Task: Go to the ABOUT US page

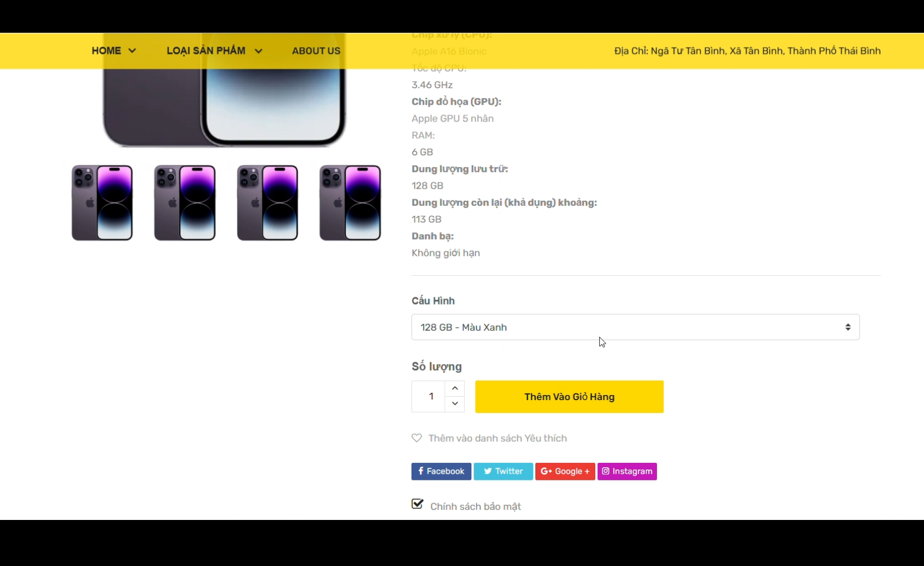Action: (316, 50)
